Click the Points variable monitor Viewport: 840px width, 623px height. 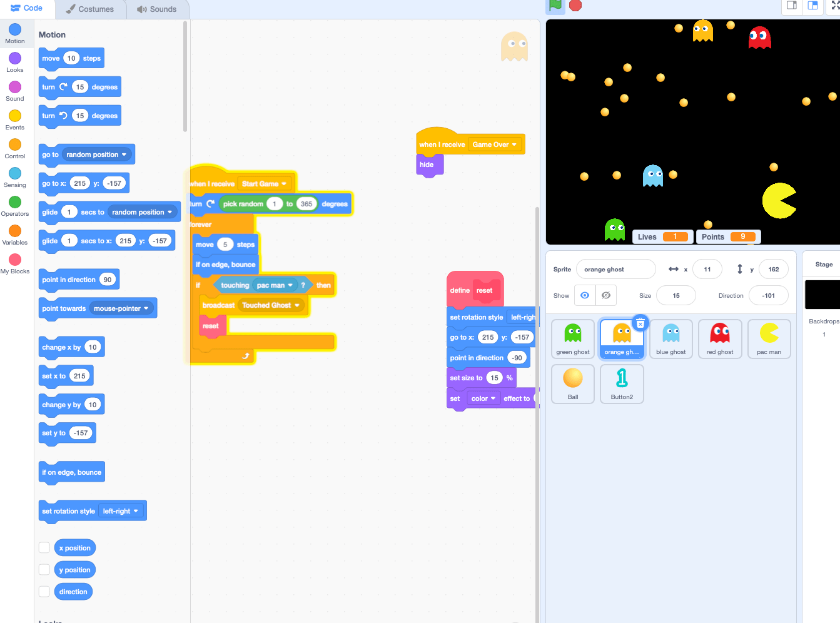[x=728, y=236]
